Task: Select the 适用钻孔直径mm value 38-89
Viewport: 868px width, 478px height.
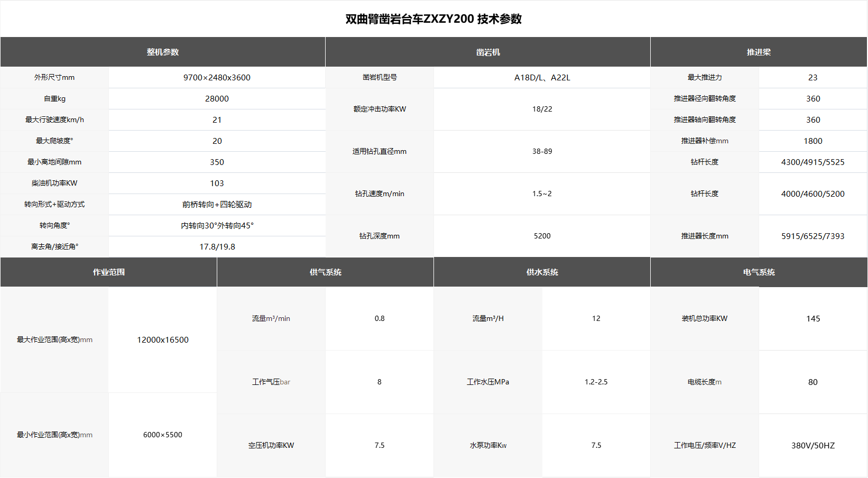Action: click(x=542, y=151)
